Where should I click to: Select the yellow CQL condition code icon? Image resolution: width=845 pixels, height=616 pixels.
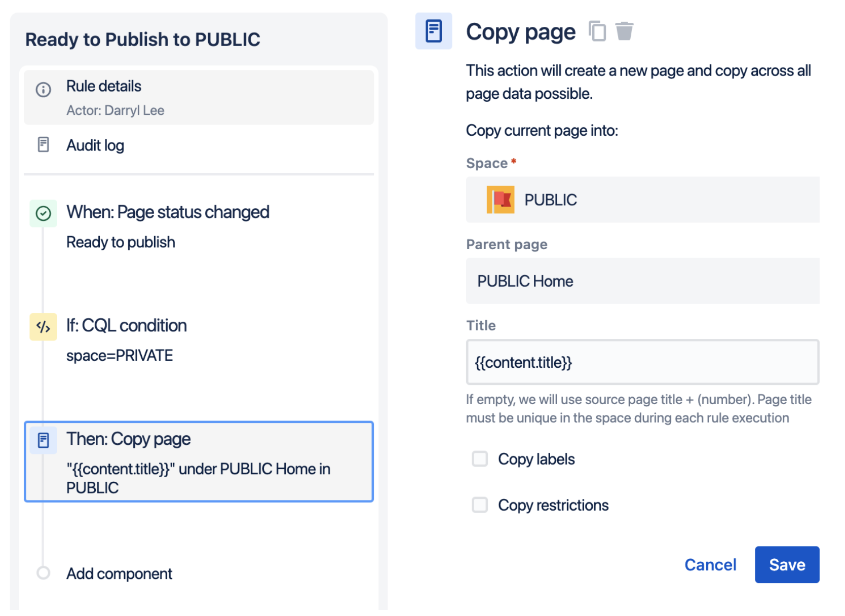[x=43, y=327]
